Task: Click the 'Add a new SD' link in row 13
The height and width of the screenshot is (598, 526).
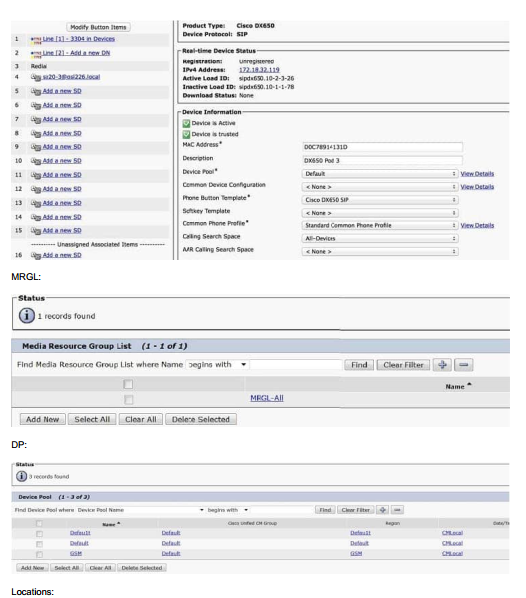Action: [62, 203]
